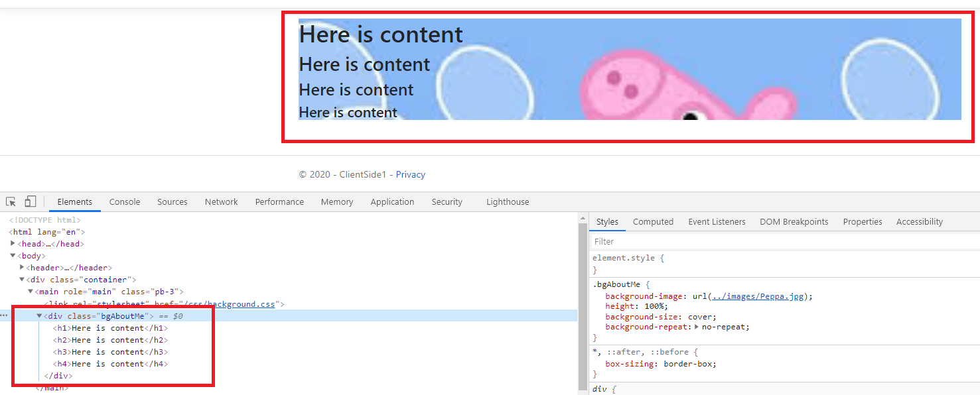980x395 pixels.
Task: Click the .bgAboutMe selector in Styles
Action: [616, 284]
